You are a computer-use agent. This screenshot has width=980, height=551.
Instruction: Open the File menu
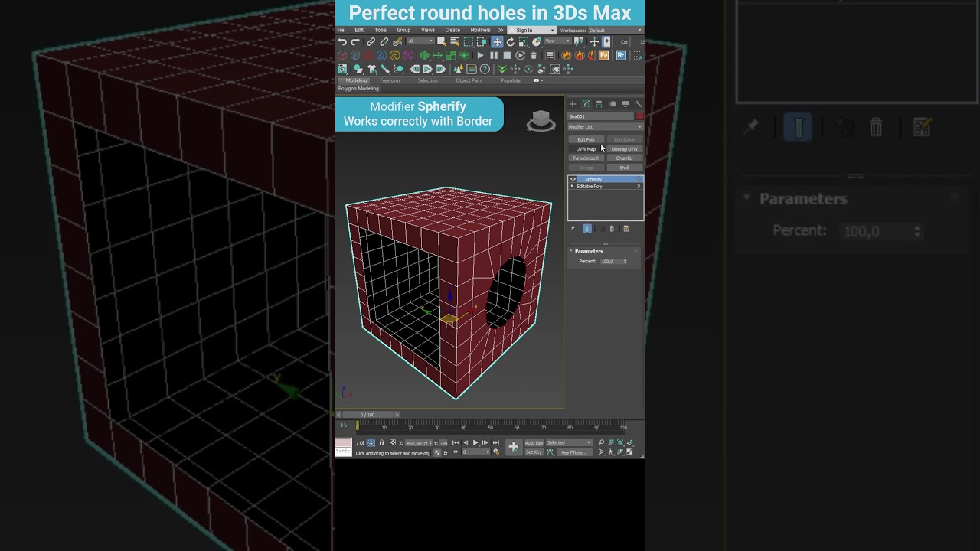pos(341,31)
